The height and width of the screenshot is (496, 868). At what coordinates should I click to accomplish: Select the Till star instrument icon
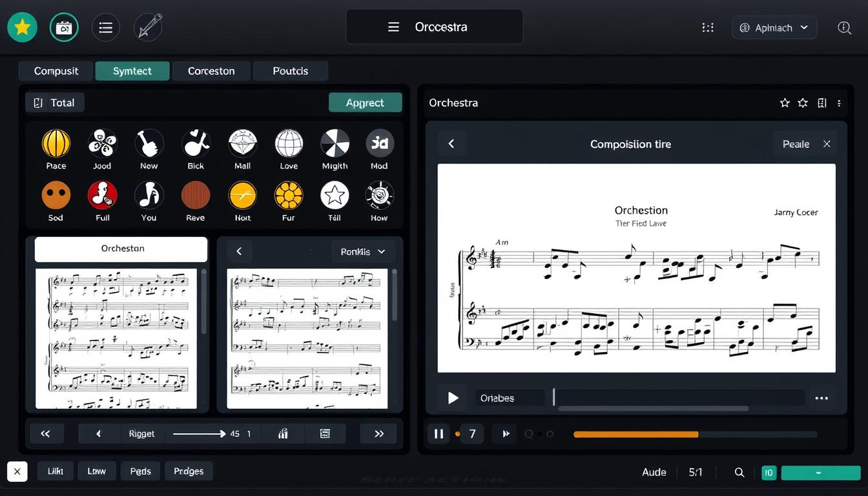coord(335,195)
